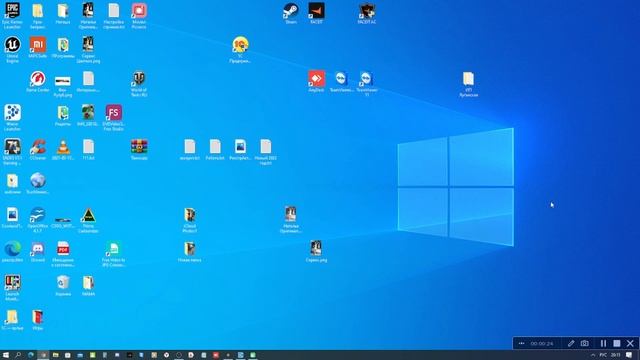
Task: Open the DVDVideoSoft Free Studio FS icon
Action: [113, 117]
